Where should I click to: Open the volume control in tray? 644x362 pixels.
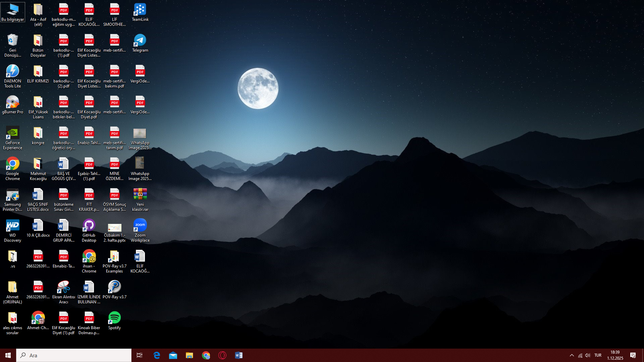(588, 355)
